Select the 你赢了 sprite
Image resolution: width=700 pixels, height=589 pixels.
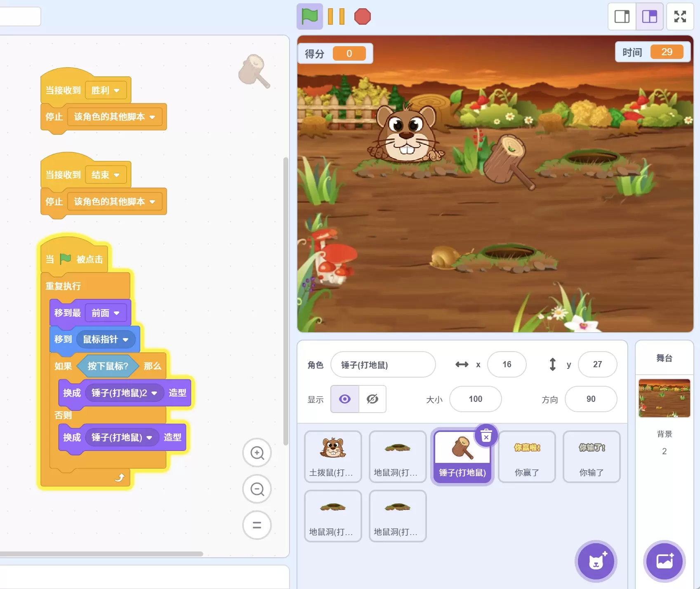click(527, 457)
